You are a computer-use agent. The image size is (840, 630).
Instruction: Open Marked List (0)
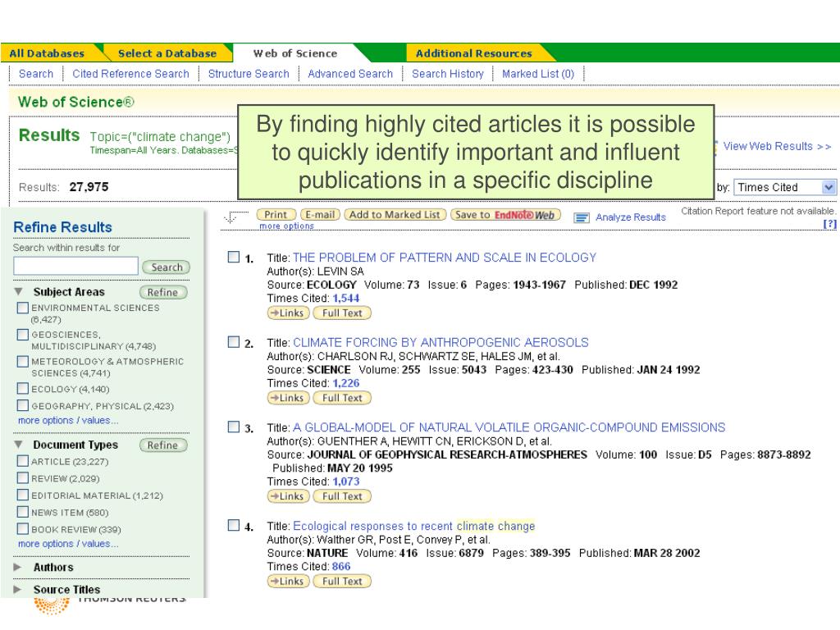pyautogui.click(x=538, y=73)
